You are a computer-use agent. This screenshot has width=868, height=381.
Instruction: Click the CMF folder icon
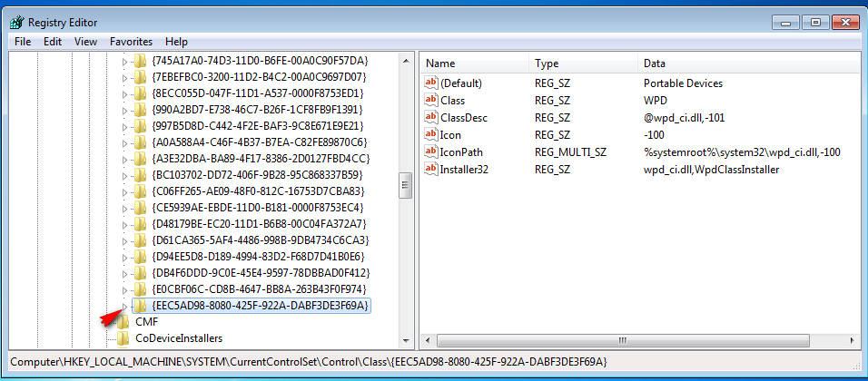coord(124,322)
